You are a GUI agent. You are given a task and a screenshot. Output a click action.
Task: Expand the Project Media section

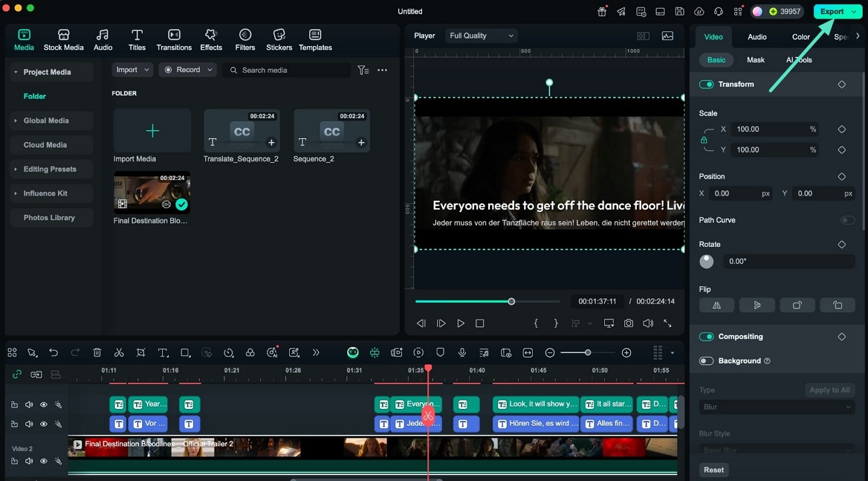51,72
